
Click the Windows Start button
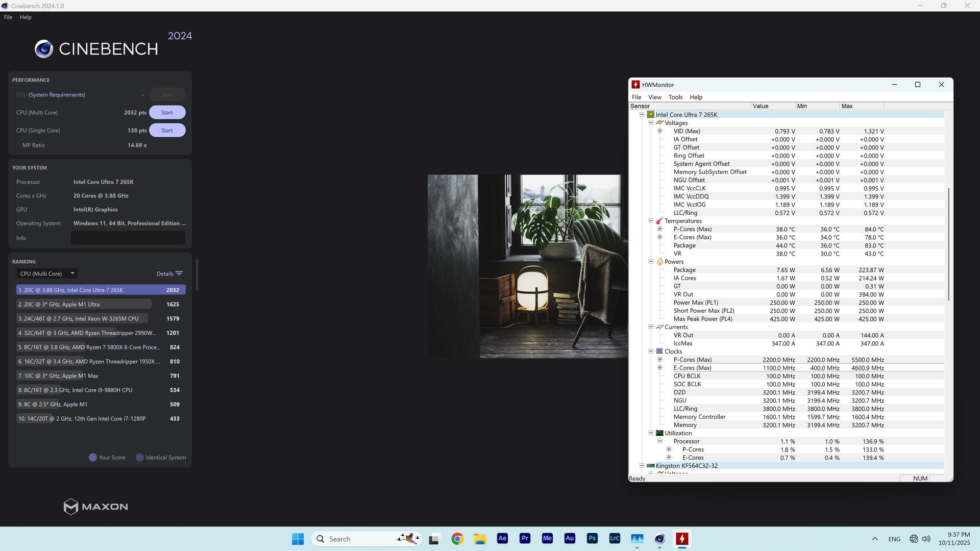point(298,538)
